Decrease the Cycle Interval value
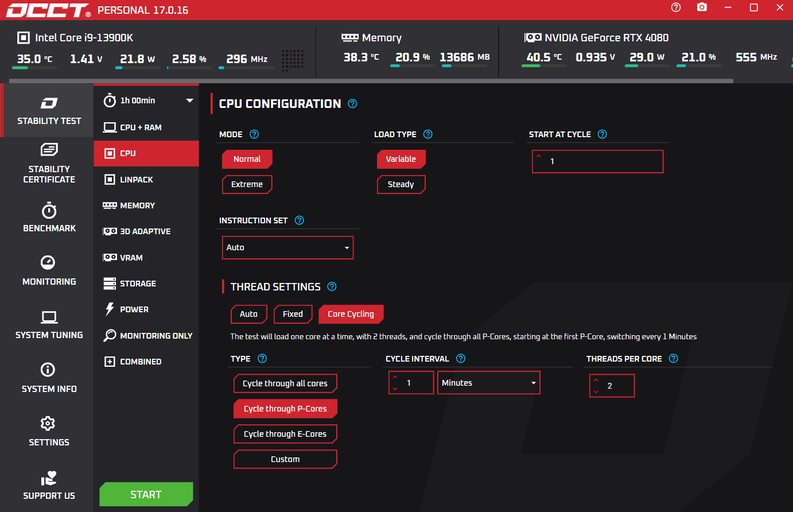793x512 pixels. click(x=395, y=389)
